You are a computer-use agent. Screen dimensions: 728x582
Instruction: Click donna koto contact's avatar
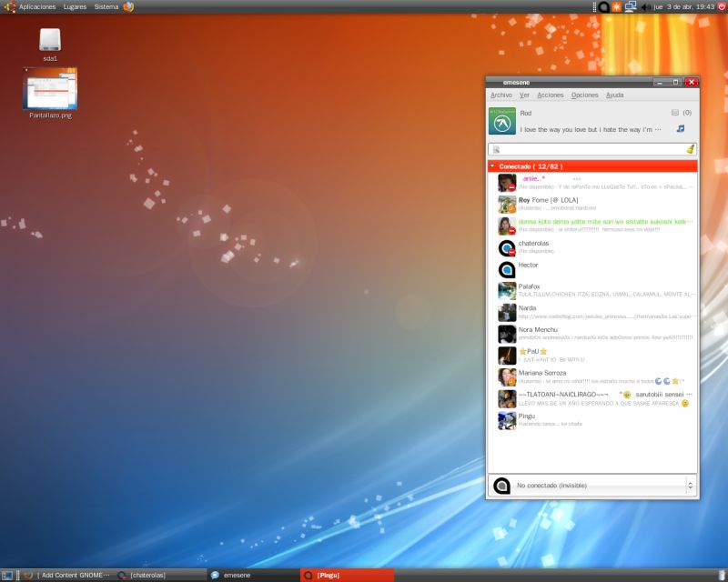coord(507,226)
